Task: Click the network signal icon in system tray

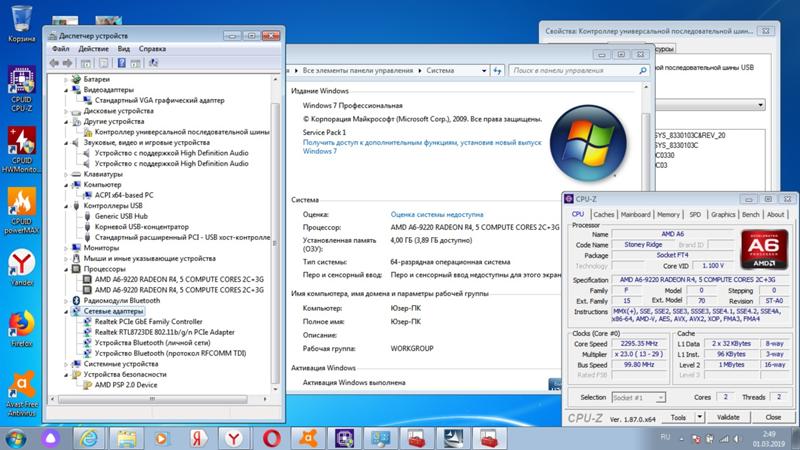Action: pos(724,438)
